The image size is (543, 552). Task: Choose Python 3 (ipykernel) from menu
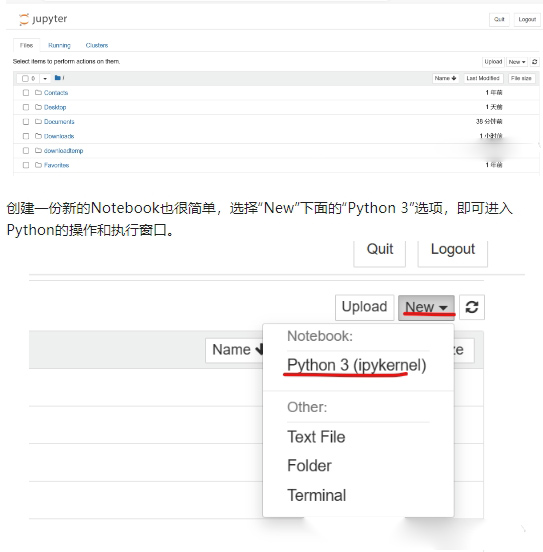point(357,365)
